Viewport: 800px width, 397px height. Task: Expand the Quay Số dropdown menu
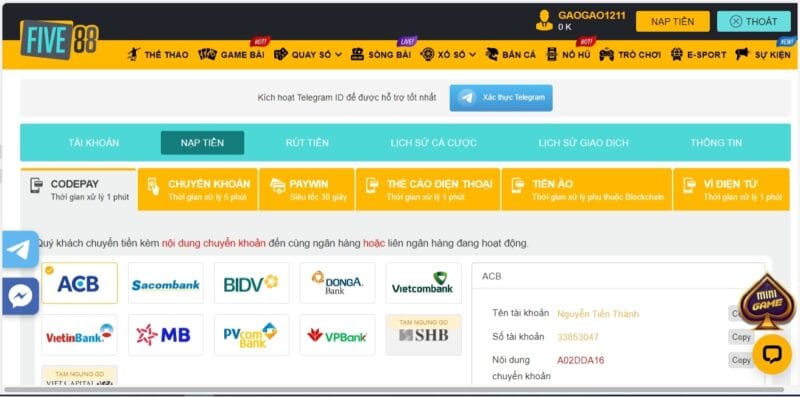(x=308, y=55)
